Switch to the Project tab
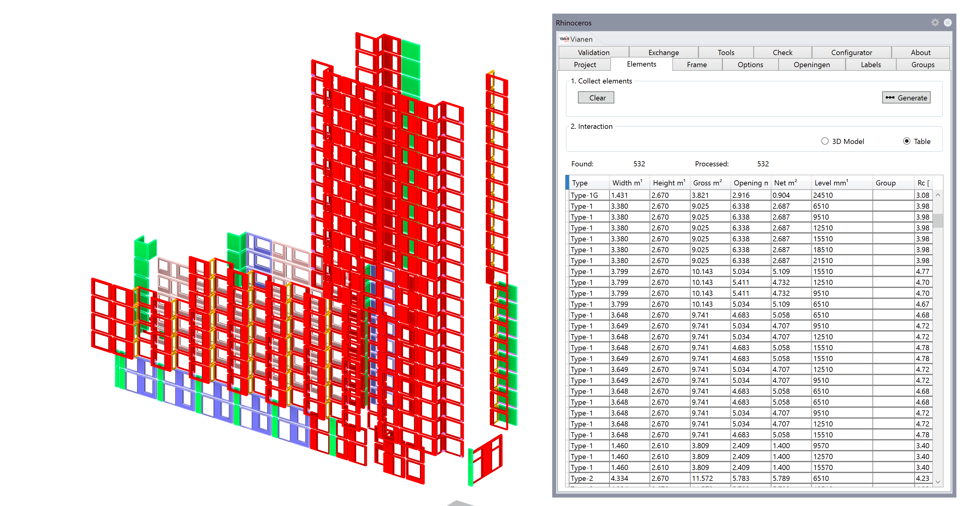Viewport: 980px width, 506px height. click(x=585, y=65)
